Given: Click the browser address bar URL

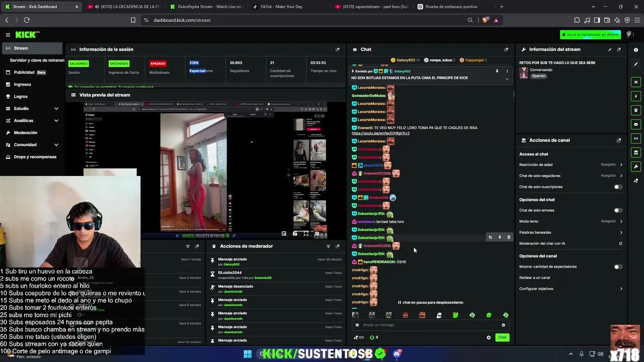Looking at the screenshot, I should click(x=182, y=20).
